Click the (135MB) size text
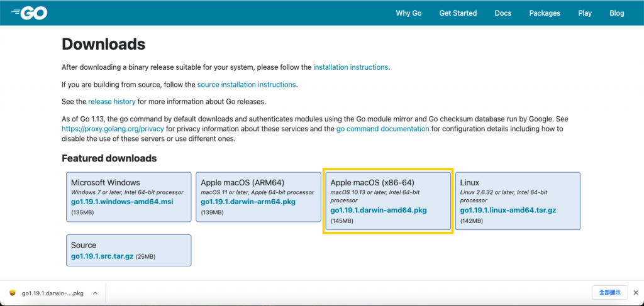644x306 pixels. pos(82,212)
